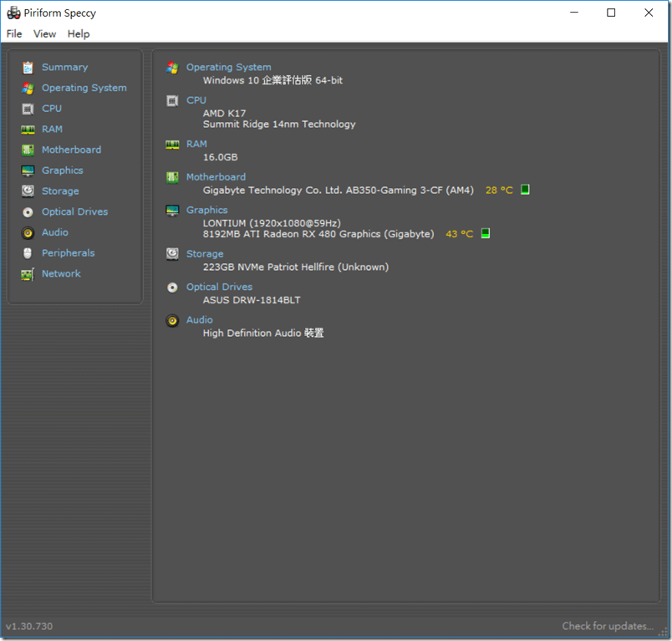Click the 223GB NVMe Patriot Hellfire text
This screenshot has height=641, width=672.
tap(296, 267)
